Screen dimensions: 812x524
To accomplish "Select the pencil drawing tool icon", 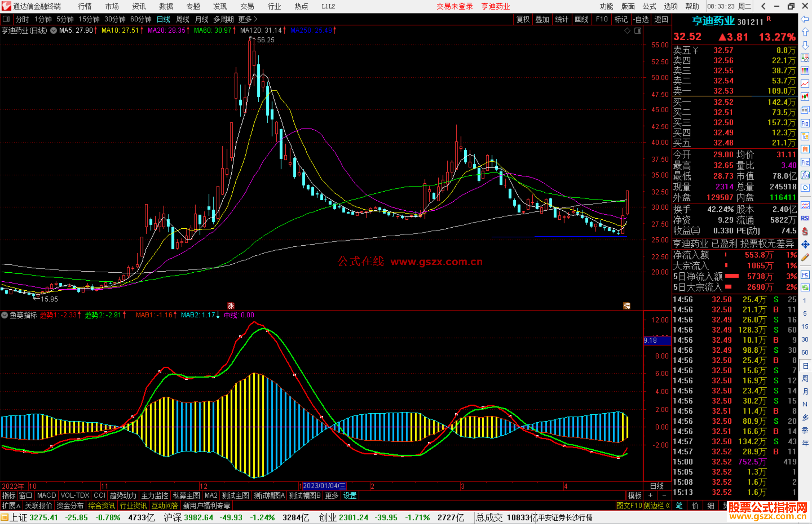I will 805,258.
